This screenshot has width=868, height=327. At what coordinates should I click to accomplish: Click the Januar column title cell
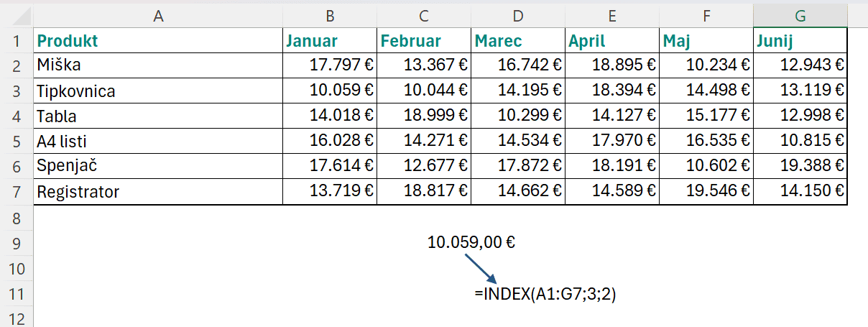coord(329,41)
